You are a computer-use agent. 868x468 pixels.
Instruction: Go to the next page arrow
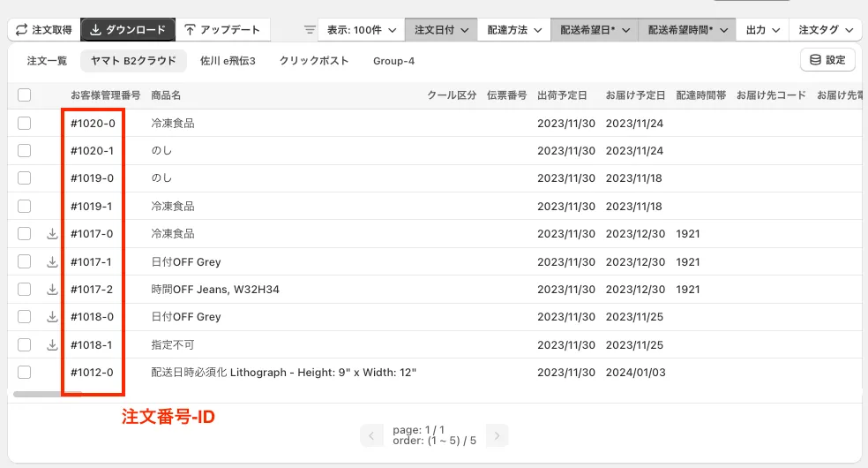pos(498,435)
